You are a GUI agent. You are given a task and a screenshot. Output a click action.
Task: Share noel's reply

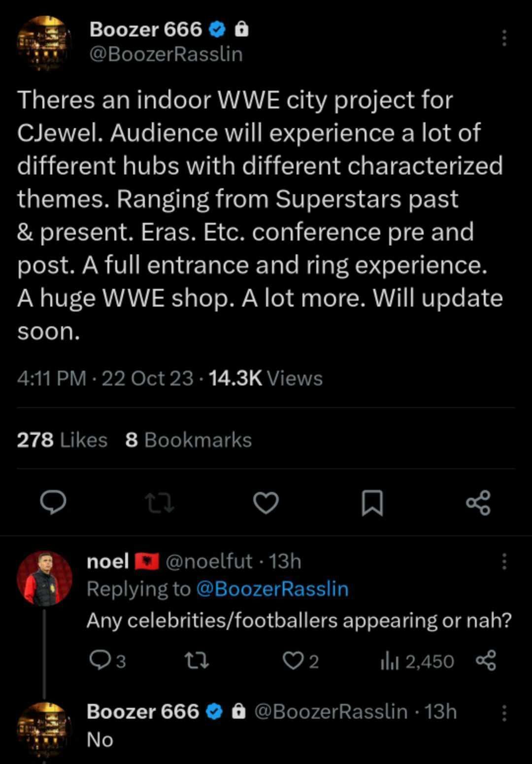486,661
